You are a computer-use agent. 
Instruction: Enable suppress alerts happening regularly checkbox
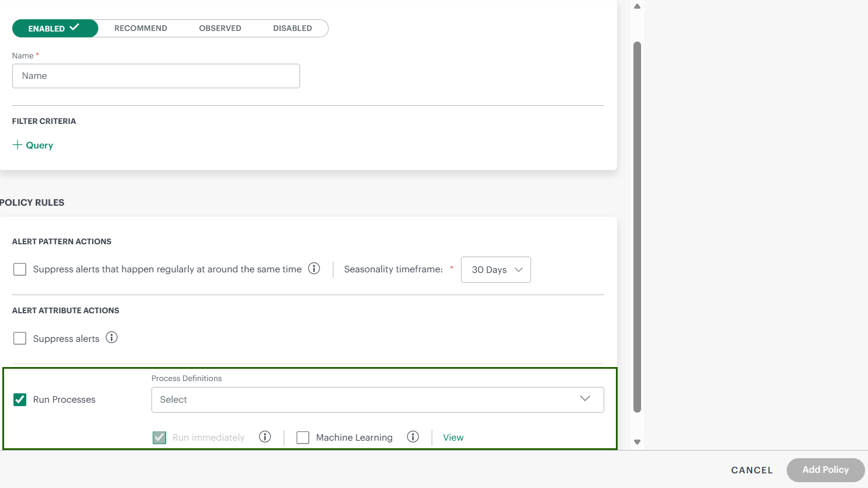[x=20, y=269]
